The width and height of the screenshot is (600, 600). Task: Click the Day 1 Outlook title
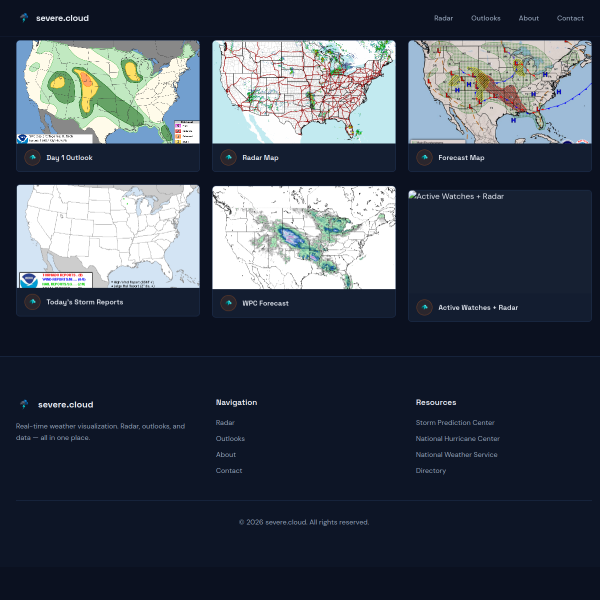pos(69,158)
